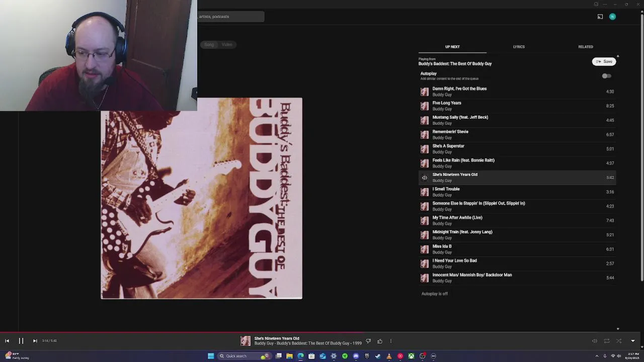Open the three-dot options menu in player bar

point(390,341)
